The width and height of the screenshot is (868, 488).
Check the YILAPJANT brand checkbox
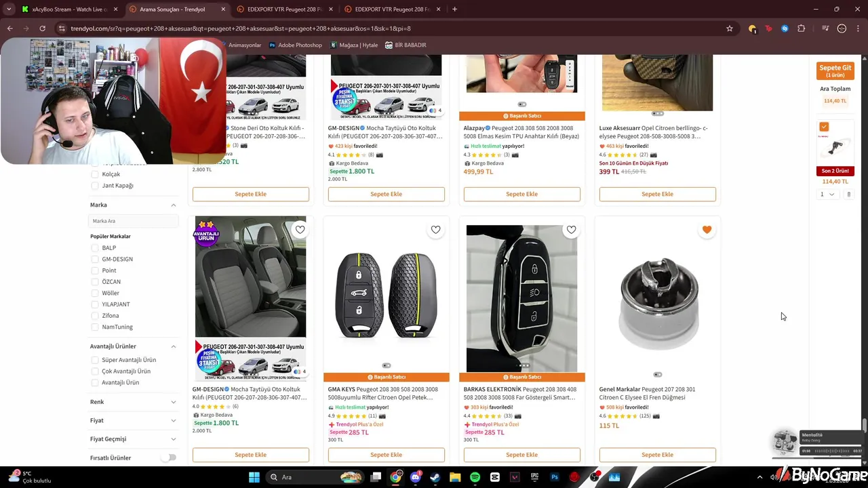click(95, 304)
